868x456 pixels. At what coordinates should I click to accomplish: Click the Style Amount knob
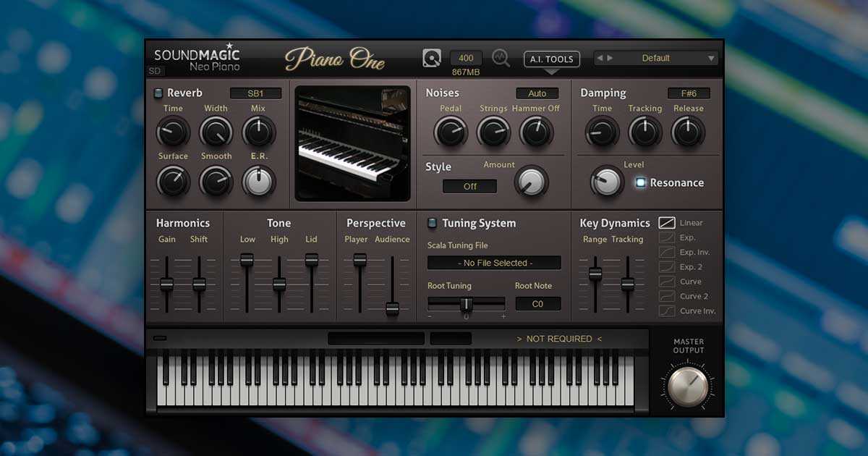532,182
